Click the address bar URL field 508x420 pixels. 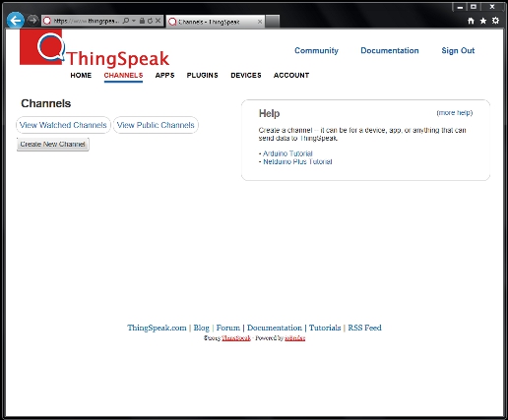[x=86, y=21]
